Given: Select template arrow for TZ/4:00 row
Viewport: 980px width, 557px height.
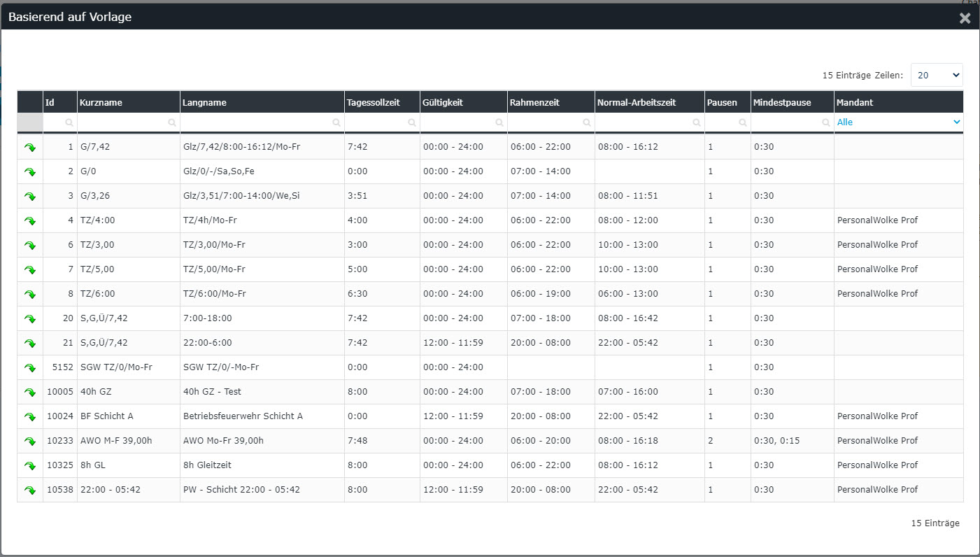Looking at the screenshot, I should click(x=30, y=221).
